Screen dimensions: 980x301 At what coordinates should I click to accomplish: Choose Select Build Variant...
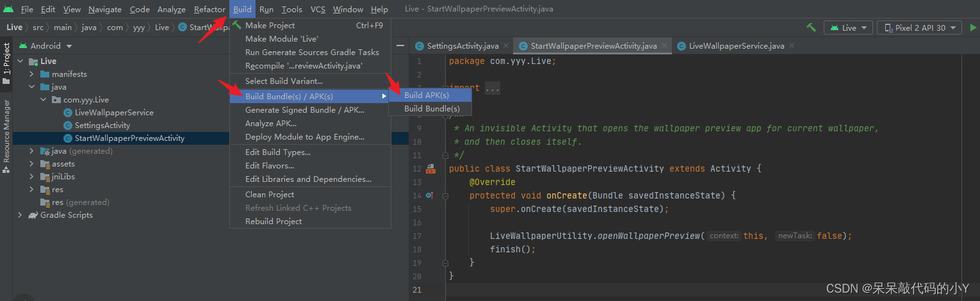[310, 81]
